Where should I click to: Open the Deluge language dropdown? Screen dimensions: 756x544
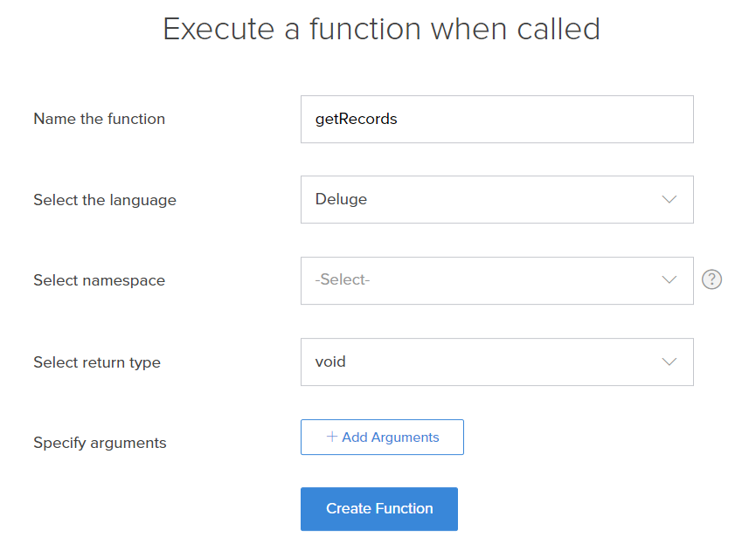coord(497,199)
